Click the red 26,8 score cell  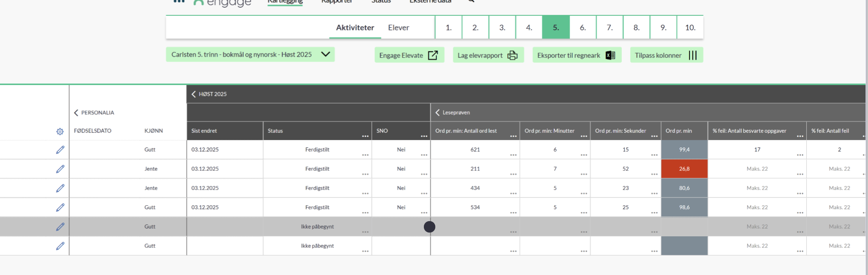point(684,169)
